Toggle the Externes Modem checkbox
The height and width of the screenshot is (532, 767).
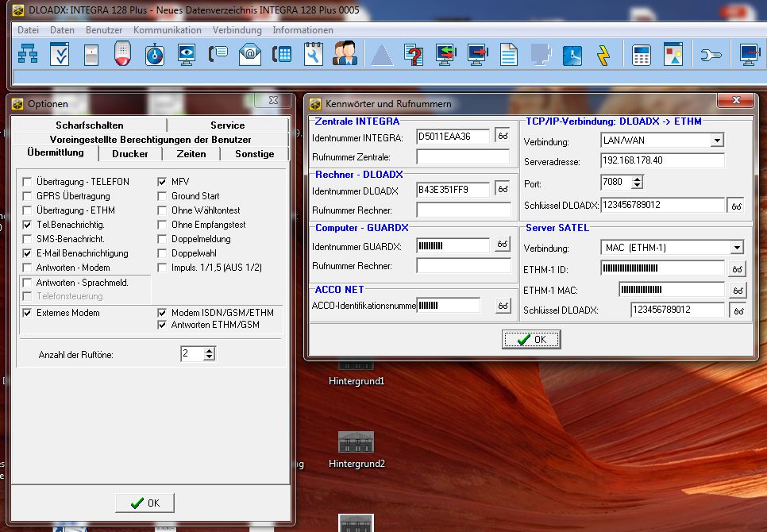point(28,313)
